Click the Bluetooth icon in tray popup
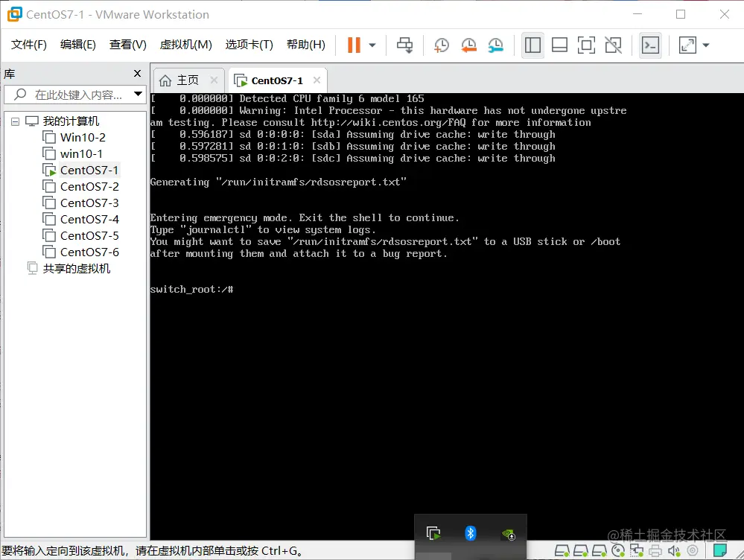744x560 pixels. (x=470, y=533)
